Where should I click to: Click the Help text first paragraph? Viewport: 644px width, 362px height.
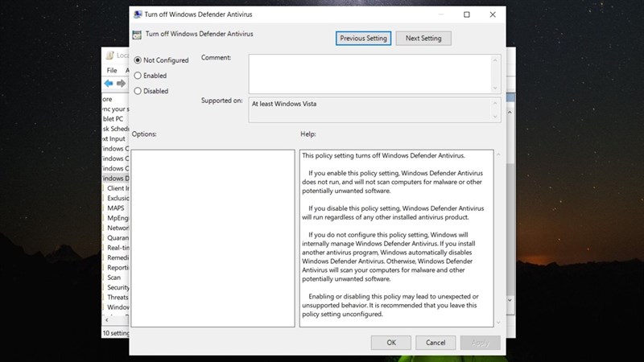click(x=383, y=155)
